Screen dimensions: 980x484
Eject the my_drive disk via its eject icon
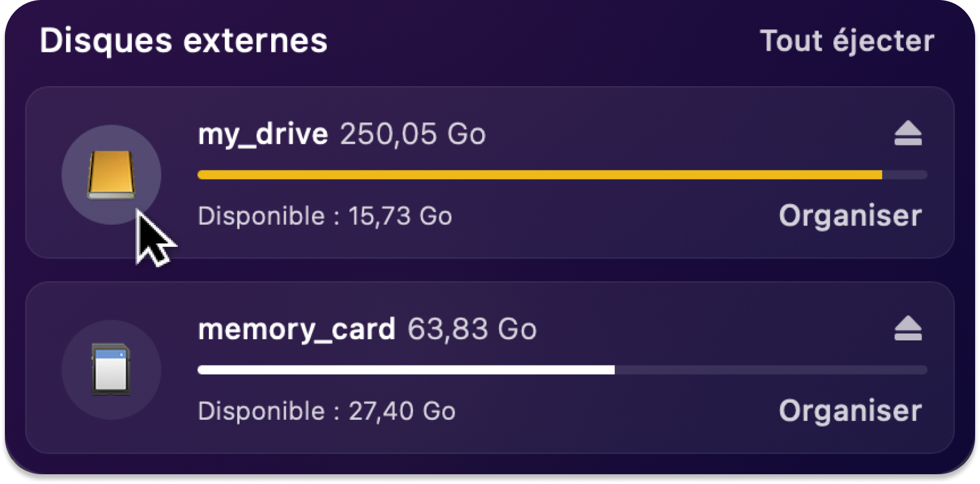click(908, 133)
